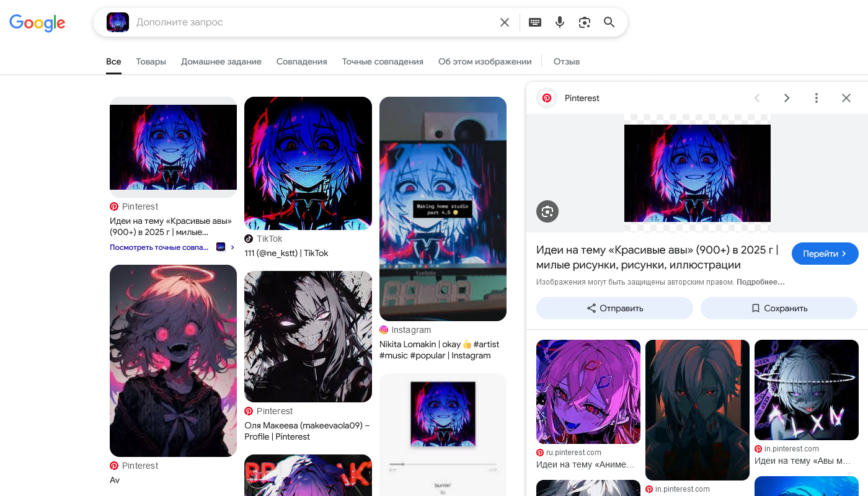
Task: Click the 'ru.pinterest.com' source label
Action: pyautogui.click(x=573, y=453)
